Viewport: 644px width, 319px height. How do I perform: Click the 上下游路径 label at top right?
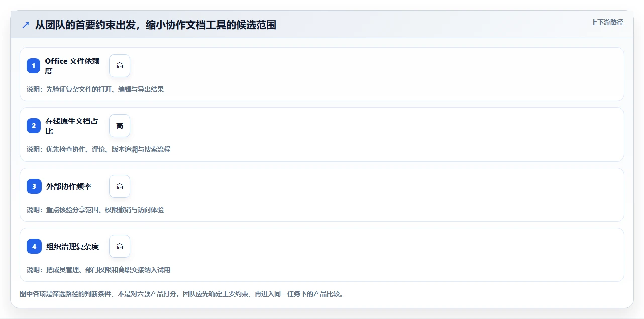(607, 22)
